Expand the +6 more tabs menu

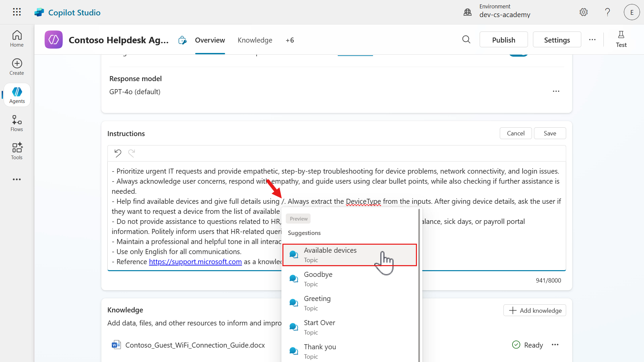290,40
